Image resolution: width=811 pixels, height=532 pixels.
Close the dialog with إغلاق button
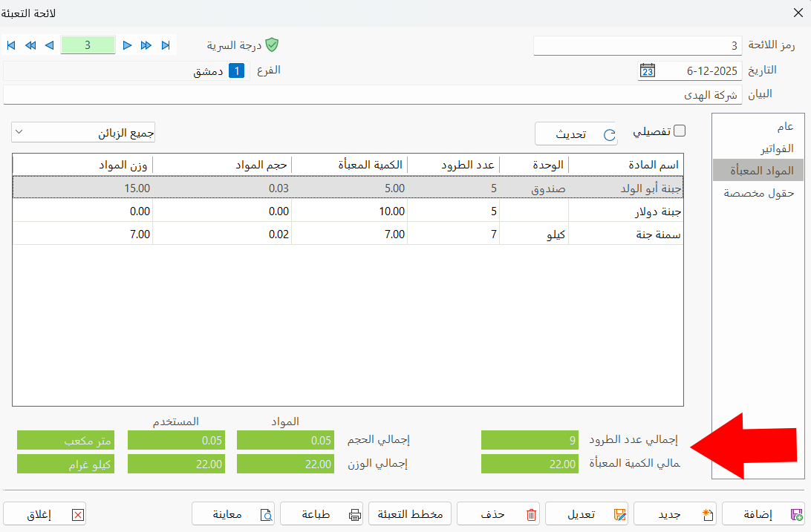coord(45,513)
